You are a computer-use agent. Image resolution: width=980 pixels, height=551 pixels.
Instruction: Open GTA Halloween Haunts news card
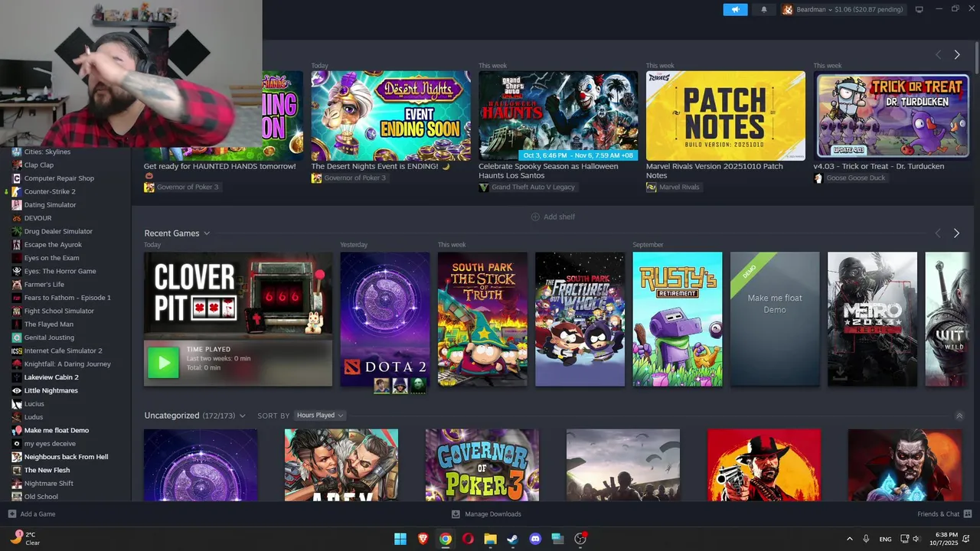[558, 116]
